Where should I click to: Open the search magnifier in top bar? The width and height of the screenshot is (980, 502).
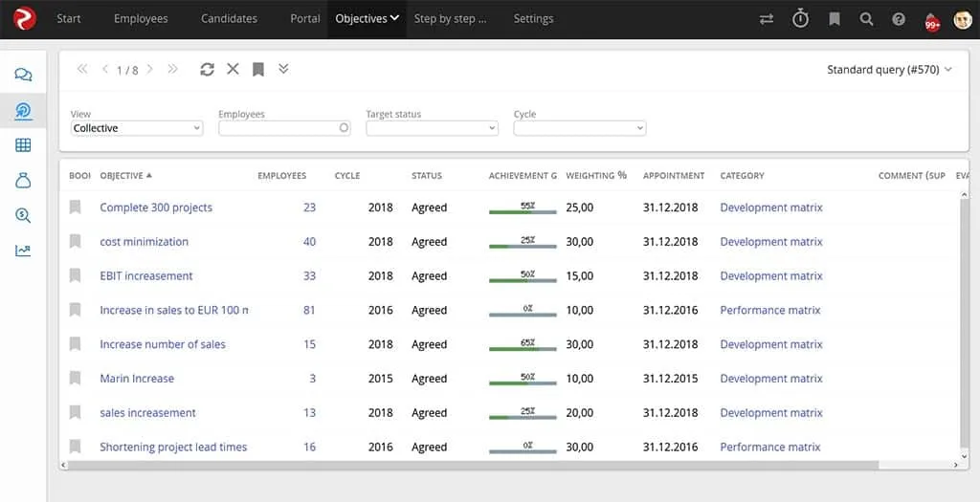point(866,19)
